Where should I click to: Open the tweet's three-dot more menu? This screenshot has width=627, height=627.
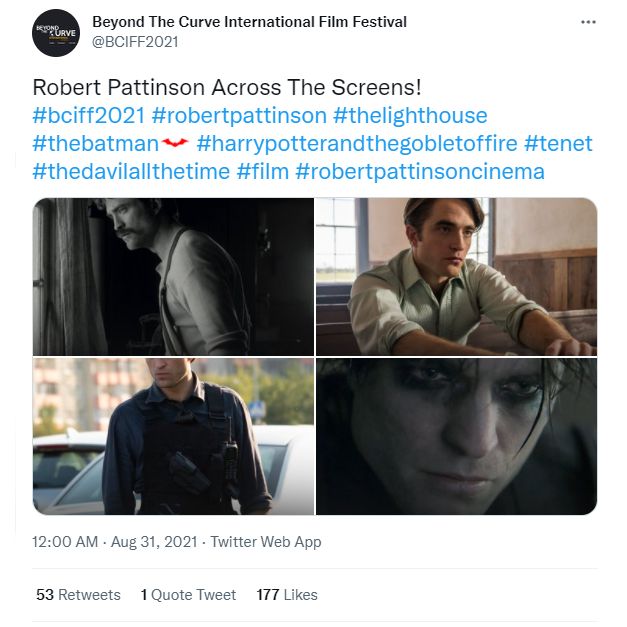pos(588,22)
